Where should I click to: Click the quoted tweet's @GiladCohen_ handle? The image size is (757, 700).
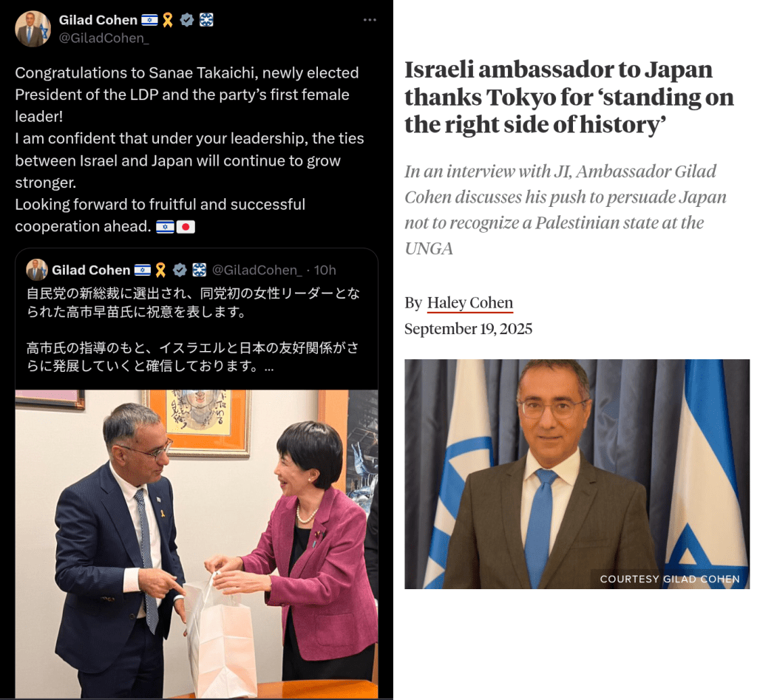(257, 270)
